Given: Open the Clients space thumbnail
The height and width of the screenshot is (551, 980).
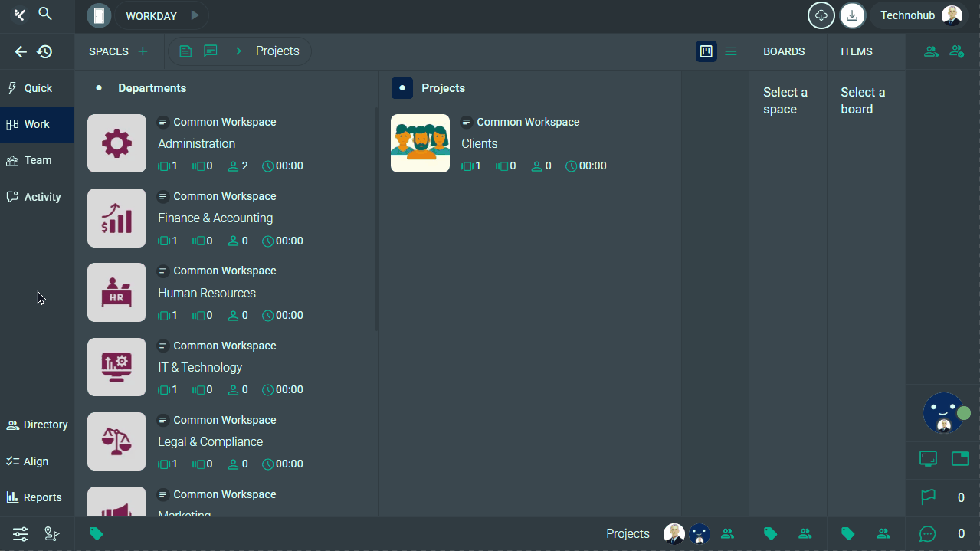Looking at the screenshot, I should [420, 143].
